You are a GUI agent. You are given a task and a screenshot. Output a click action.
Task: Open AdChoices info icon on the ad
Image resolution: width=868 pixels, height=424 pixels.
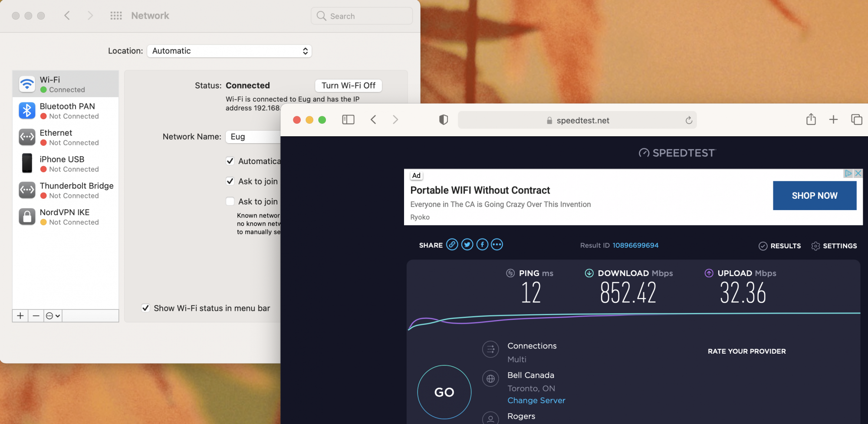coord(848,173)
